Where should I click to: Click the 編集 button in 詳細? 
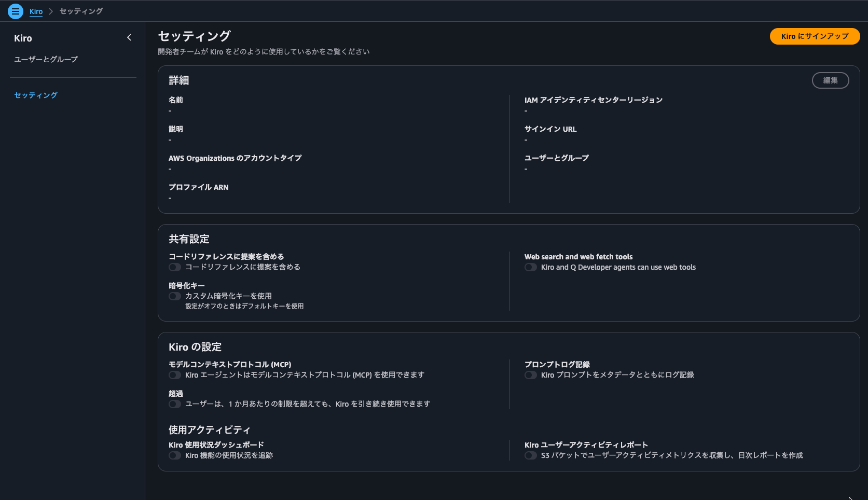click(x=830, y=80)
